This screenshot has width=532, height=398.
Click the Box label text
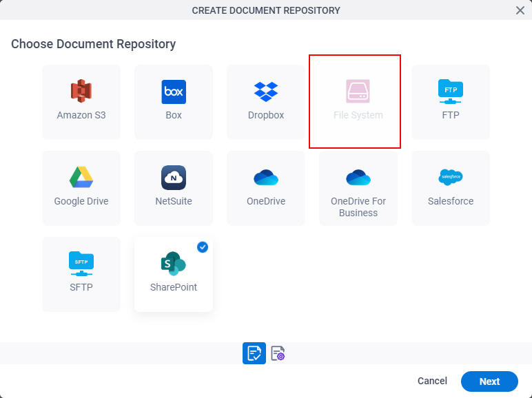point(174,115)
